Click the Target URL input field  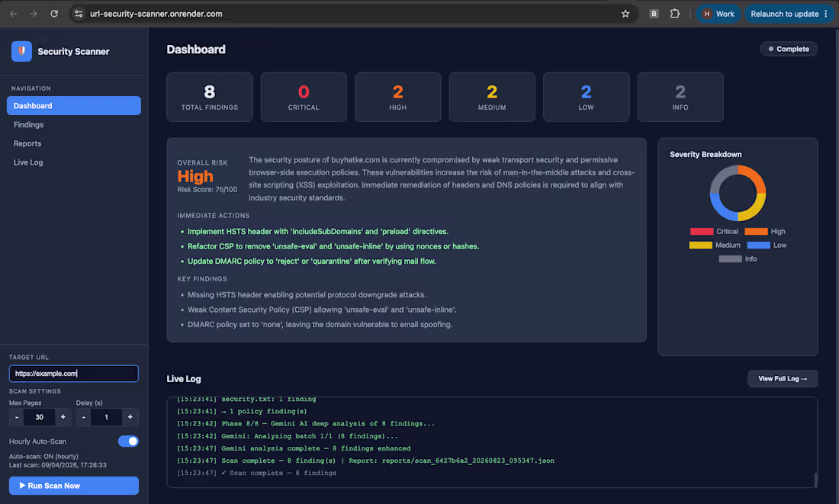[x=74, y=374]
